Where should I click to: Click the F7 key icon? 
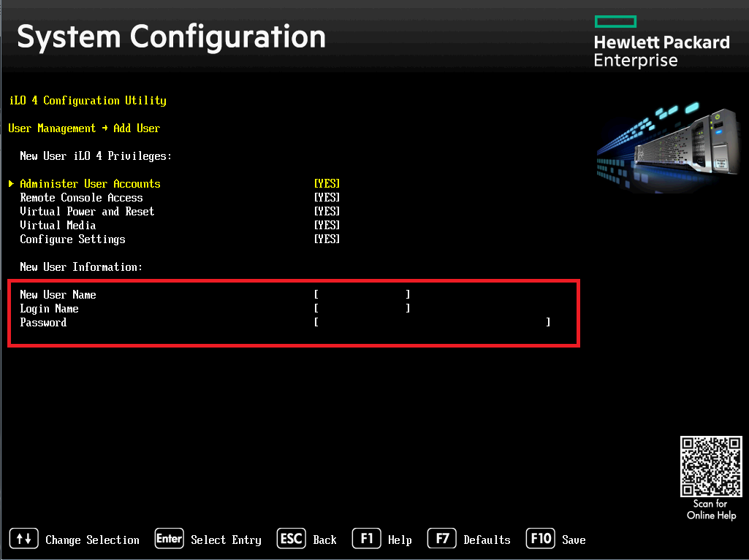coord(442,539)
